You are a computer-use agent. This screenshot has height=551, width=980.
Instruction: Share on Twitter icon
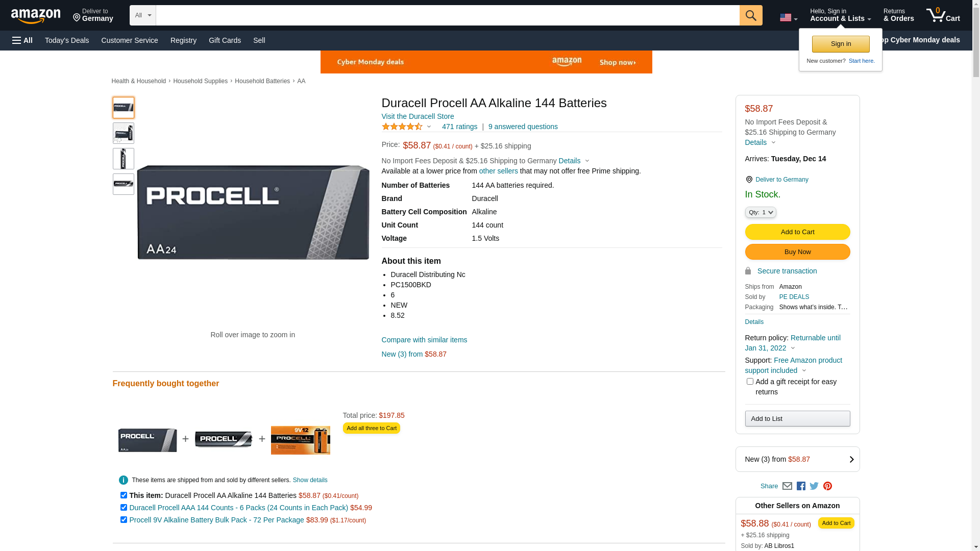click(814, 486)
